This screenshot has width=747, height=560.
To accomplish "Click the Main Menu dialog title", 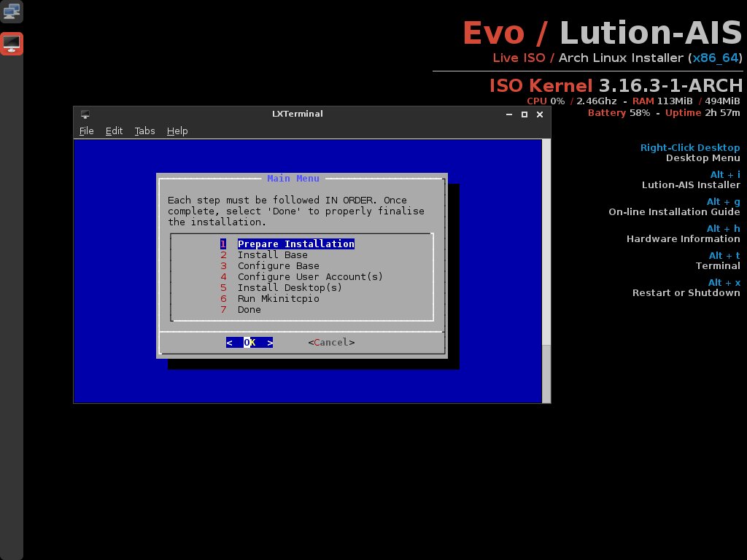I will (293, 179).
